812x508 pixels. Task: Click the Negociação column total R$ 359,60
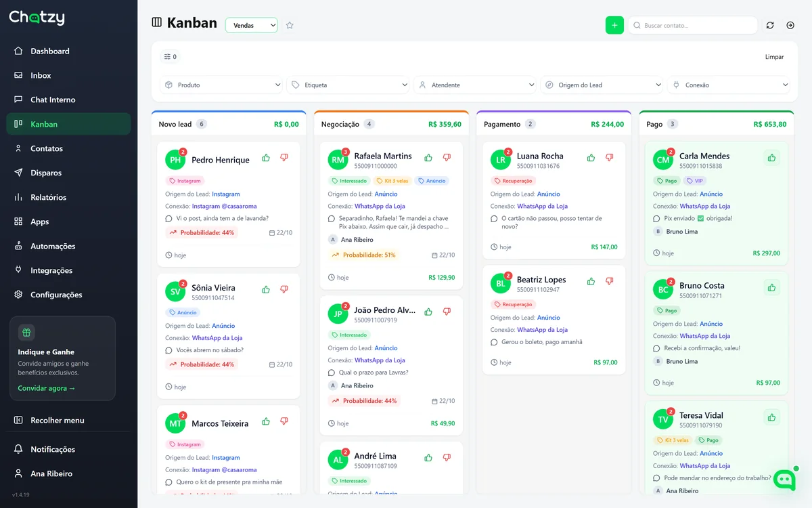pyautogui.click(x=445, y=124)
